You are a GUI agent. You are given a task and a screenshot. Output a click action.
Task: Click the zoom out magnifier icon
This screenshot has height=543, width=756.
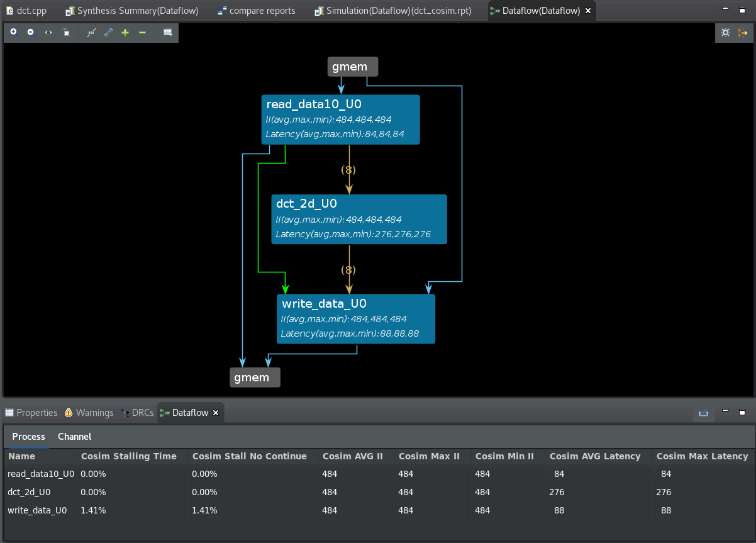coord(31,32)
